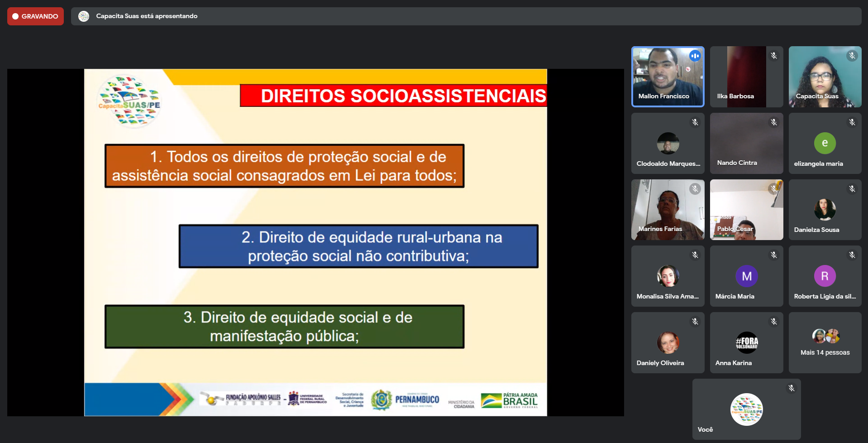Click muted mic icon on Clodoaldo Marques tile
Image resolution: width=868 pixels, height=443 pixels.
[x=695, y=122]
